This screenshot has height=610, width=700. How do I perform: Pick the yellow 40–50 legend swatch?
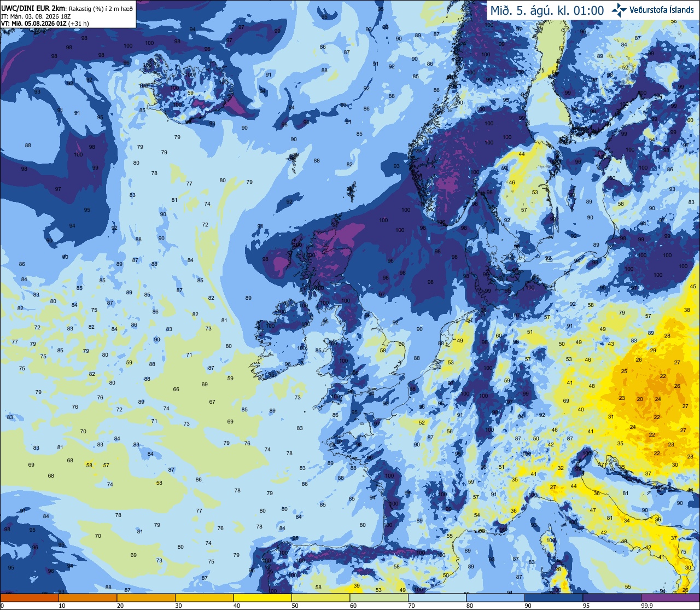coord(262,597)
